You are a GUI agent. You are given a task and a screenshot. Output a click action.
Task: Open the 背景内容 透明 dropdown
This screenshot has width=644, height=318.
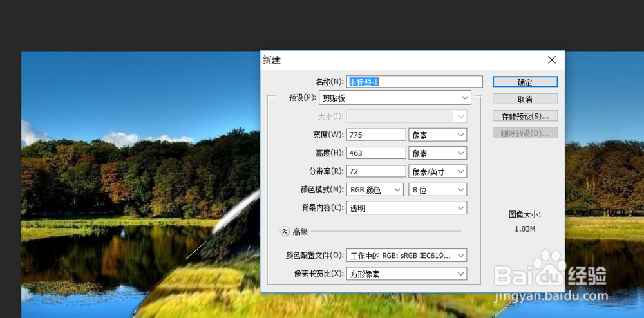coord(407,208)
